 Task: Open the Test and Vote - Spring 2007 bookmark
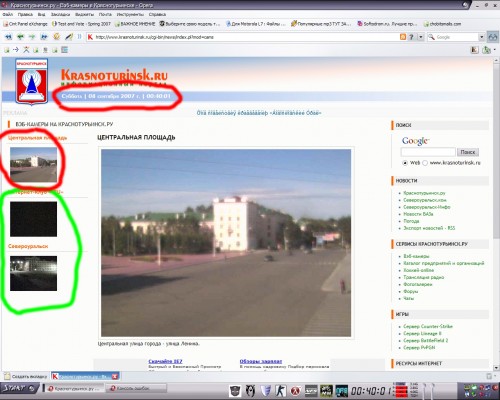point(81,24)
